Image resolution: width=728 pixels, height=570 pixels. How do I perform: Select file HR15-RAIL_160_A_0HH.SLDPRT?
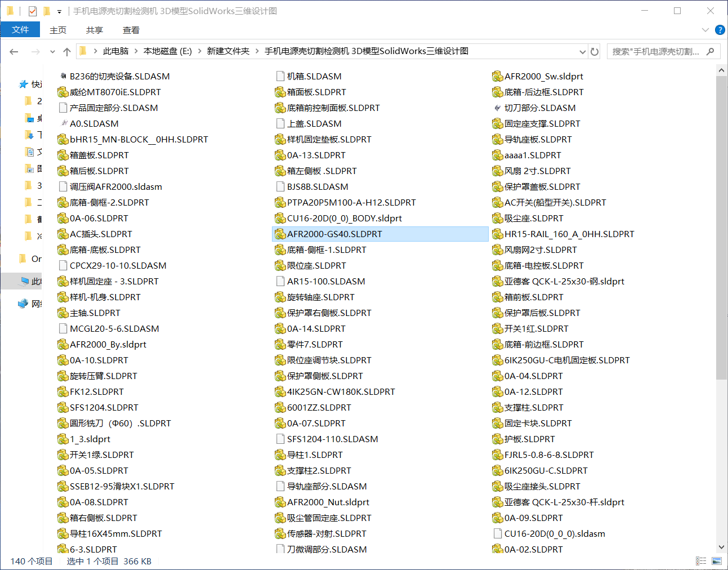coord(564,234)
